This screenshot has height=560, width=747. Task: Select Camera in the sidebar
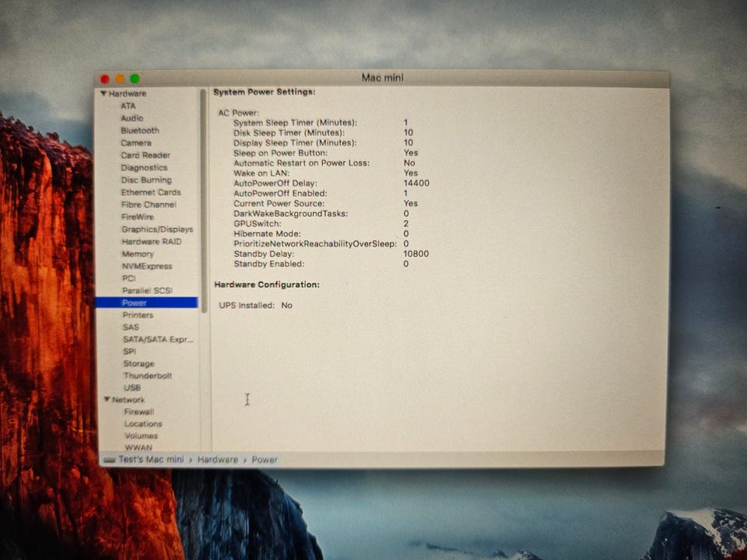coord(136,143)
